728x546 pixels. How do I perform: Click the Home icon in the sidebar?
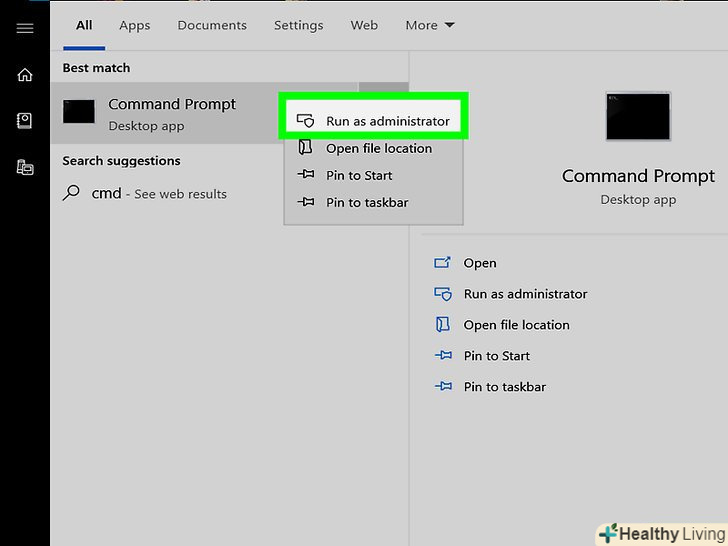pyautogui.click(x=25, y=75)
